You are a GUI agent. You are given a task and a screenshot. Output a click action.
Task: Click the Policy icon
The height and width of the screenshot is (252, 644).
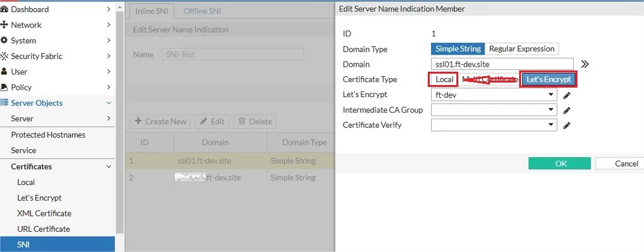pos(4,87)
